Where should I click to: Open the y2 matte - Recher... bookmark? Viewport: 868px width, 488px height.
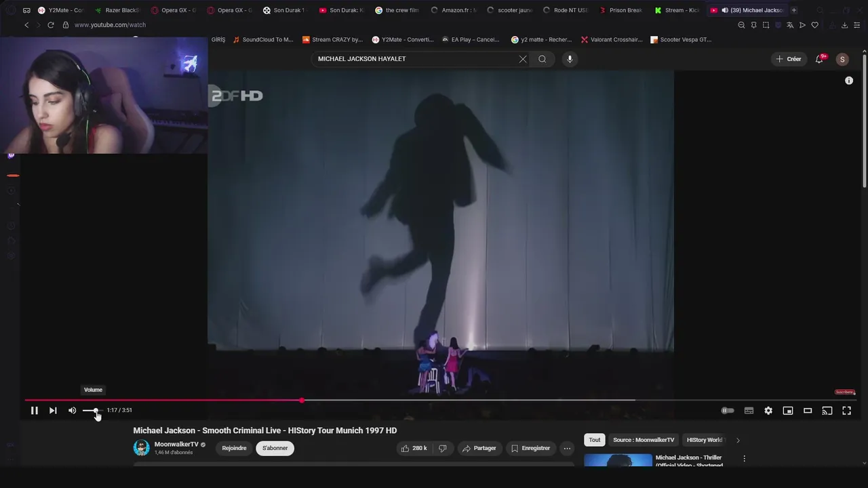coord(541,39)
